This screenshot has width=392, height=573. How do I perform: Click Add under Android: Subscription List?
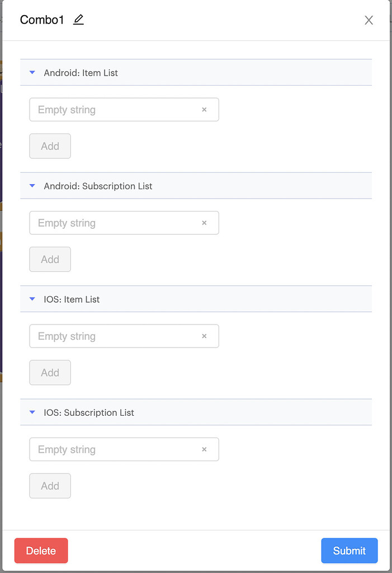[50, 259]
